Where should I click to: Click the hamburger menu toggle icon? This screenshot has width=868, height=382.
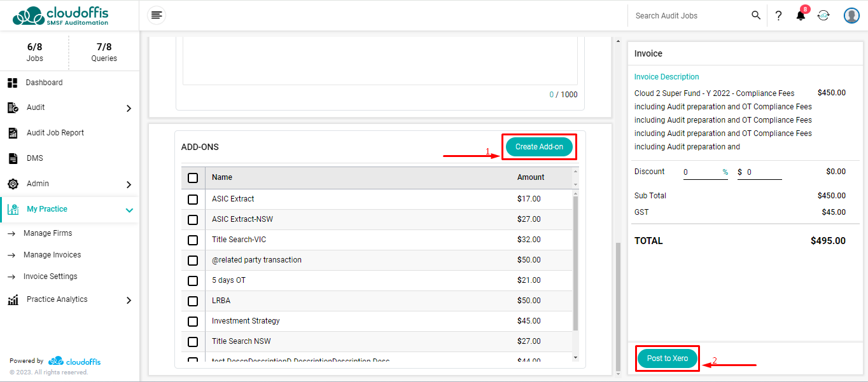click(x=157, y=15)
